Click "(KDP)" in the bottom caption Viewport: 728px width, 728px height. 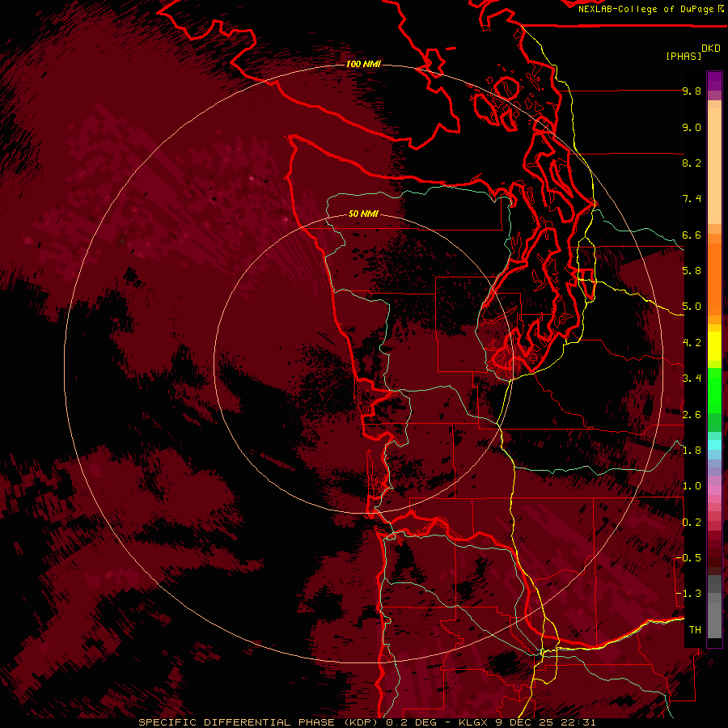click(359, 722)
